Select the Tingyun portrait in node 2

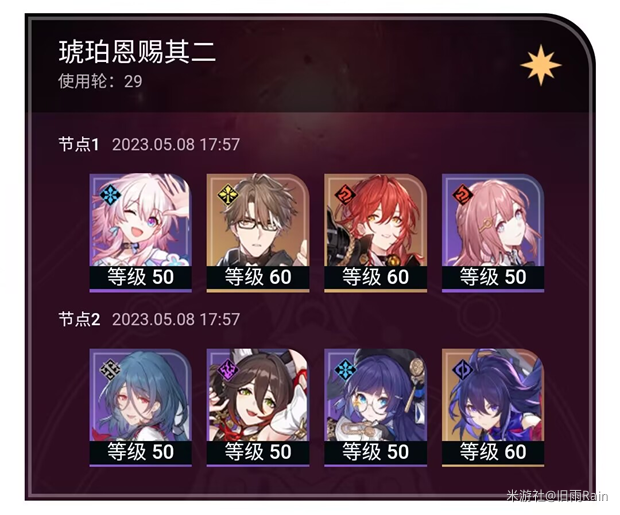258,408
